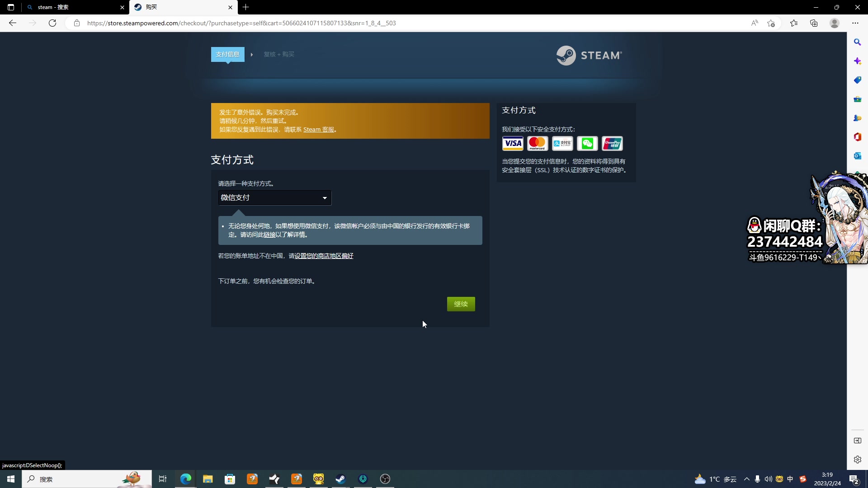
Task: Open the Favorites list icon
Action: (794, 23)
